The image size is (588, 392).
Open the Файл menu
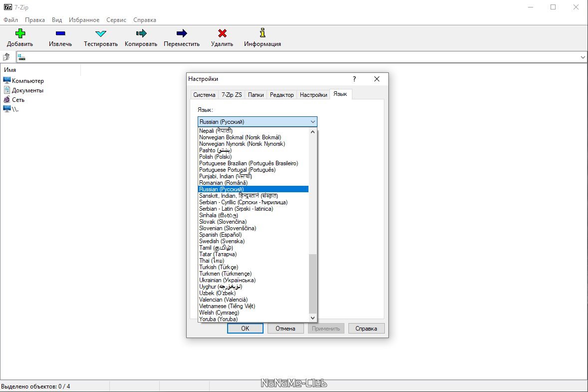click(x=11, y=20)
